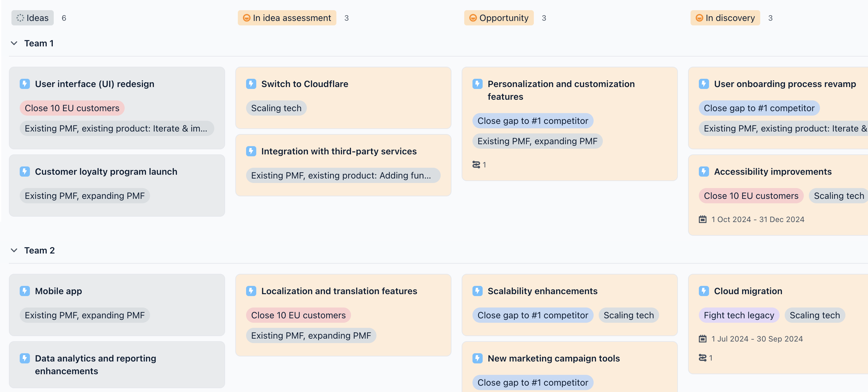Viewport: 868px width, 392px height.
Task: Select the Ideas column header
Action: click(x=32, y=18)
